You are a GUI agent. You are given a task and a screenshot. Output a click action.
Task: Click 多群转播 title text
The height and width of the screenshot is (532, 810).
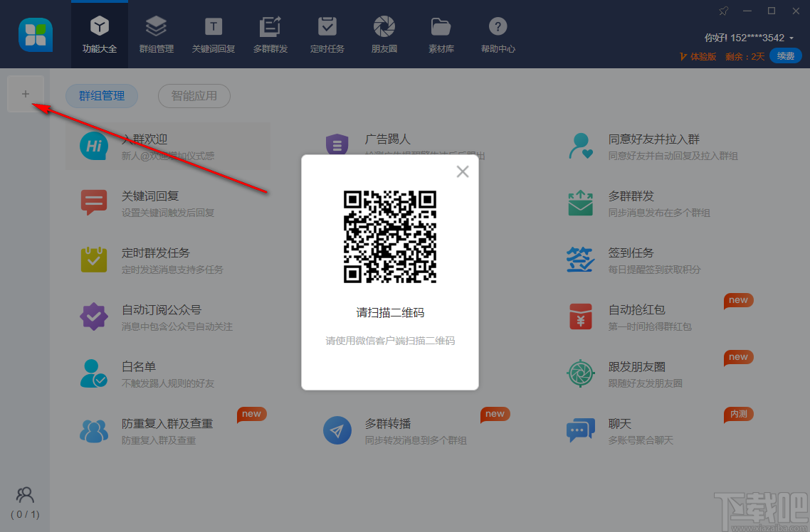click(387, 424)
